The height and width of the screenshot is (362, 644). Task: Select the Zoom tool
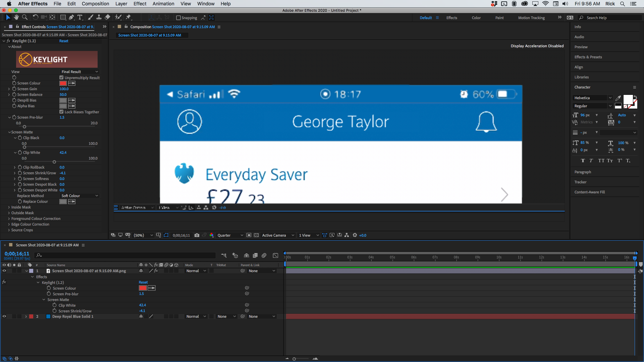pos(24,17)
